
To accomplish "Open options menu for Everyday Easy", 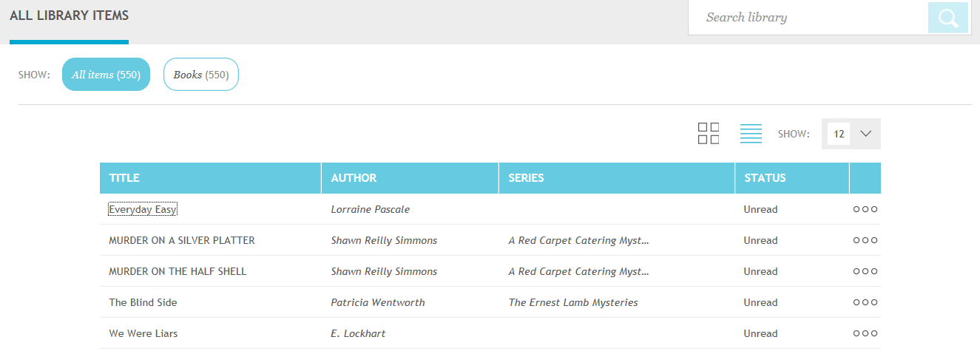I will coord(865,209).
